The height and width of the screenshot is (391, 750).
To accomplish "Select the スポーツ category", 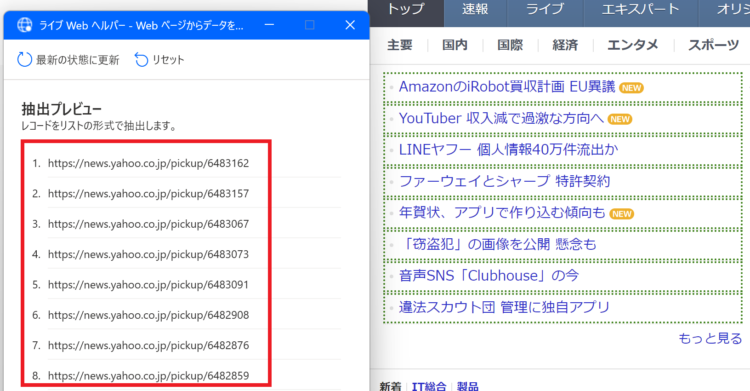I will point(713,45).
